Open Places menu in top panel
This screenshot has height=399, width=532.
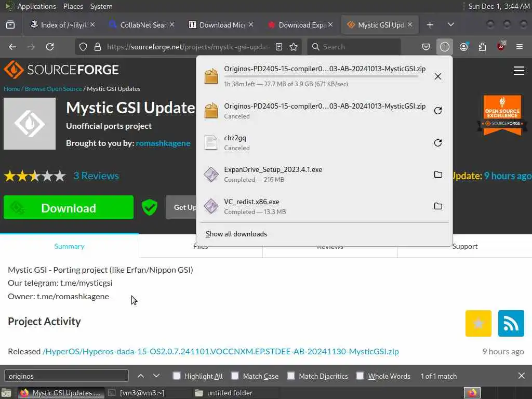(x=73, y=6)
